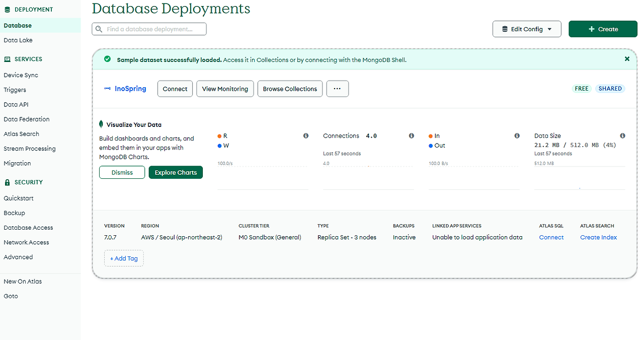Click the MongoDB leaf icon
Image resolution: width=644 pixels, height=340 pixels.
click(x=102, y=124)
